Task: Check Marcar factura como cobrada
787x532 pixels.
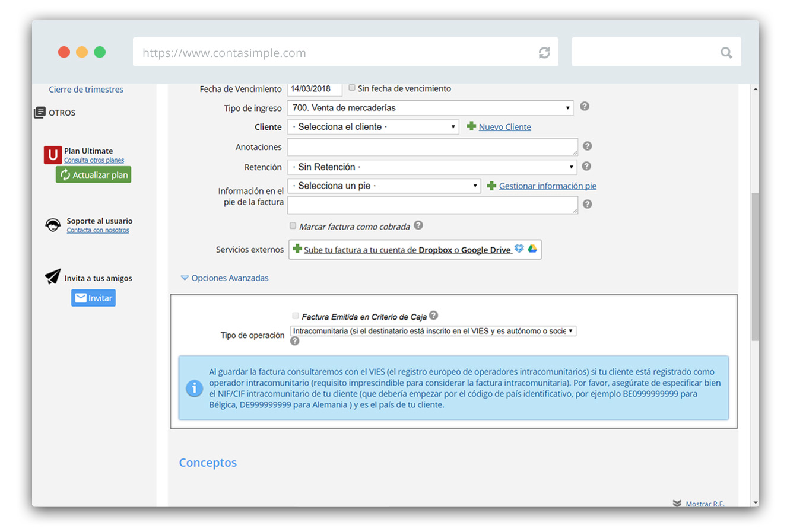Action: tap(293, 225)
